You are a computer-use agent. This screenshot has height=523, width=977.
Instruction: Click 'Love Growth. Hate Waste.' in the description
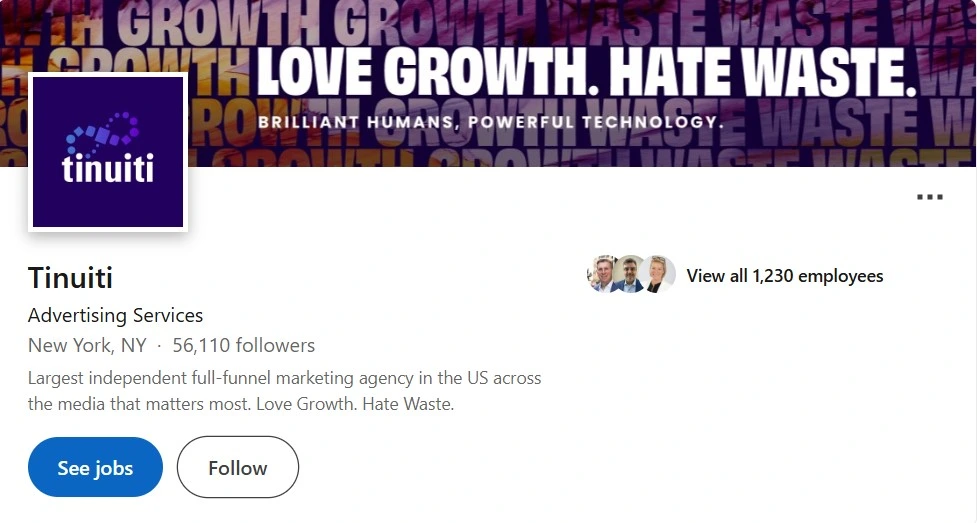[355, 404]
